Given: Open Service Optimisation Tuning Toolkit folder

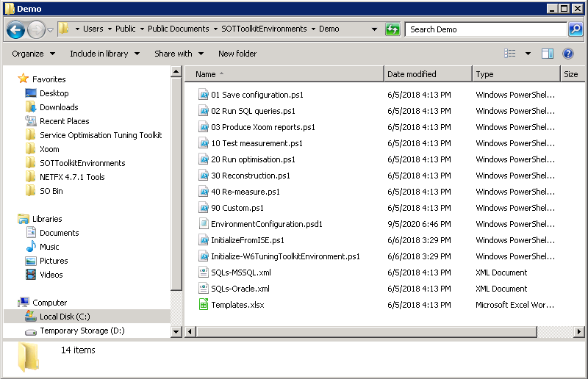Looking at the screenshot, I should click(101, 135).
